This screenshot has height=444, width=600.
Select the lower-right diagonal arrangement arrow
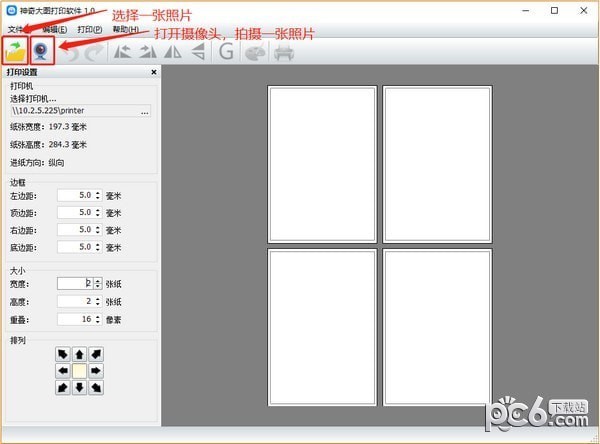click(x=96, y=388)
